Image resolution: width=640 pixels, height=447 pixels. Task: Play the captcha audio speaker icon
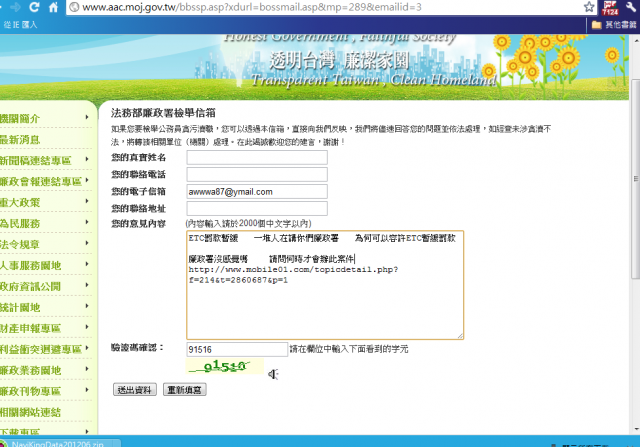[273, 374]
